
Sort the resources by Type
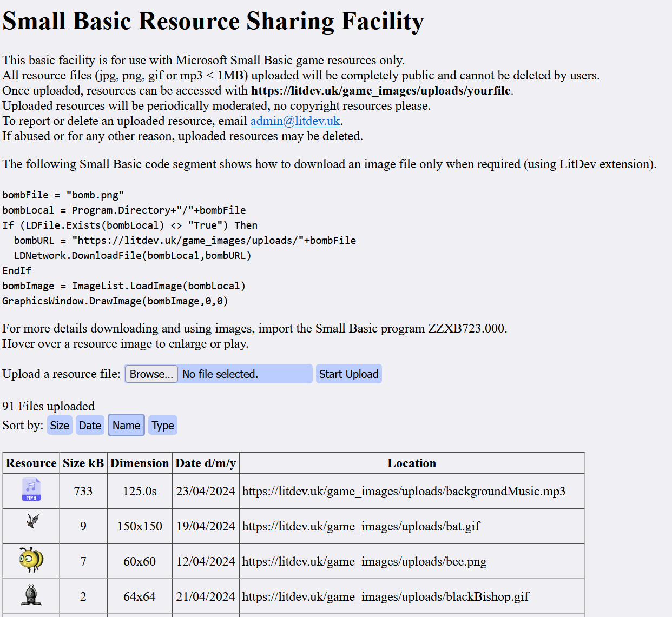coord(163,426)
